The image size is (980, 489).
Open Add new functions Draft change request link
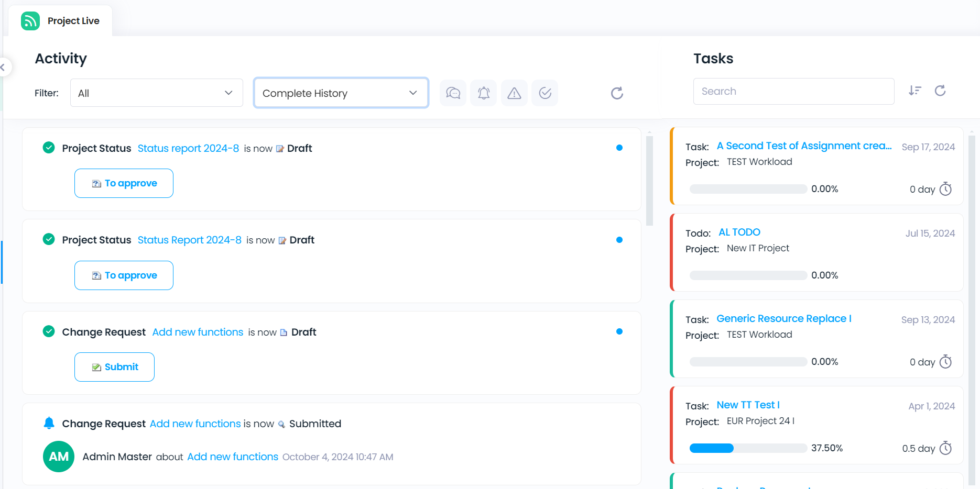[198, 332]
